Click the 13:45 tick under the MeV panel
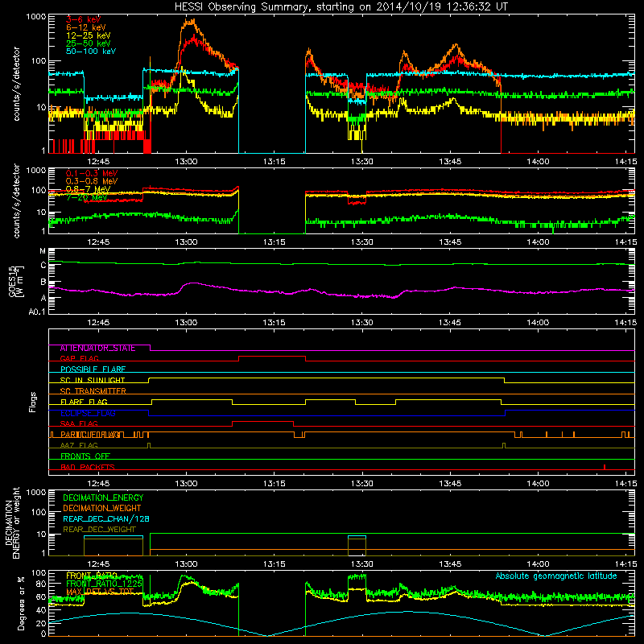 tap(450, 242)
